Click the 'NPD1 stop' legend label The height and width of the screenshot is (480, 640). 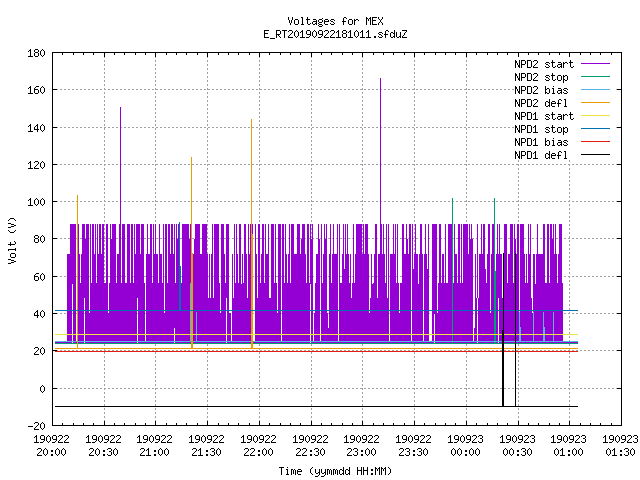pyautogui.click(x=541, y=129)
